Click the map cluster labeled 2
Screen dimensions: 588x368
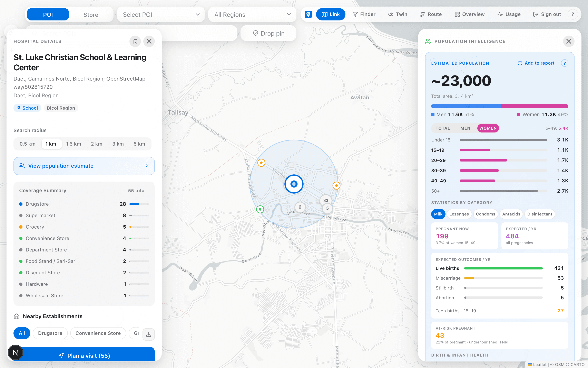point(300,207)
